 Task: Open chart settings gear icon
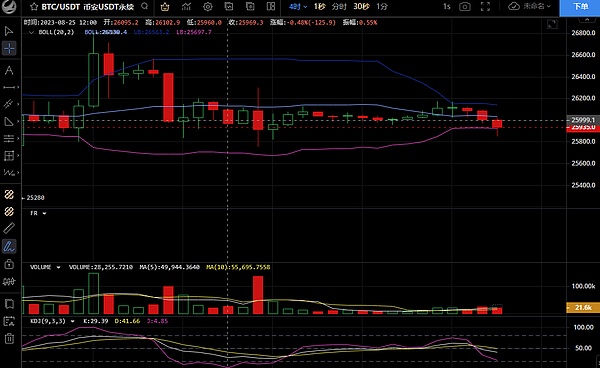click(x=208, y=7)
